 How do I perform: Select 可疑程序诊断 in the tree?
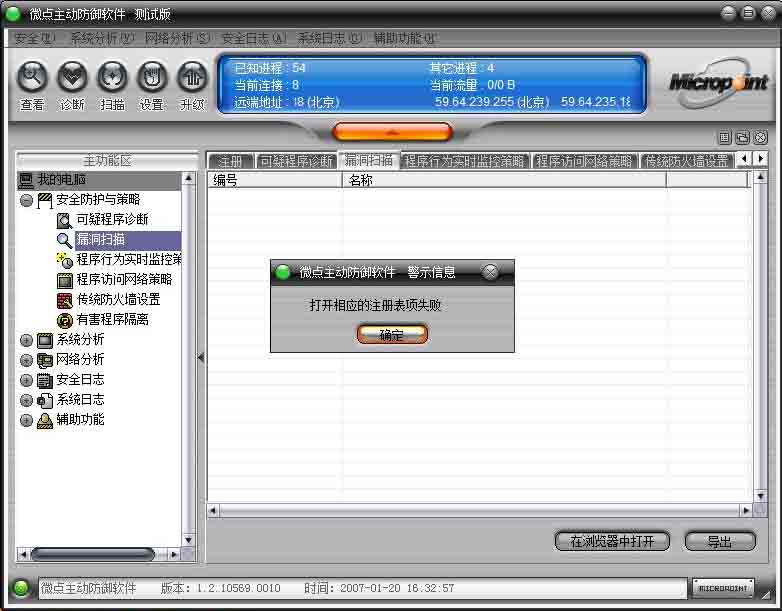click(x=112, y=219)
